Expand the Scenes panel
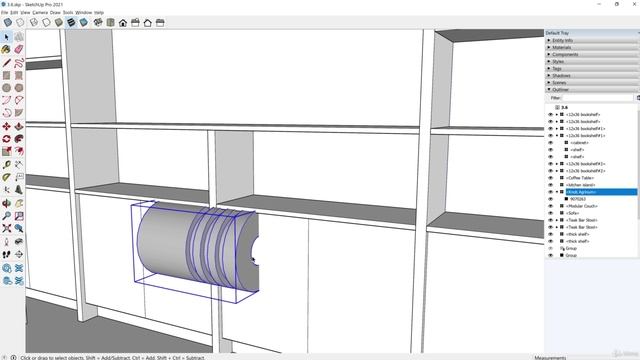Viewport: 640px width, 360px height. (x=592, y=82)
